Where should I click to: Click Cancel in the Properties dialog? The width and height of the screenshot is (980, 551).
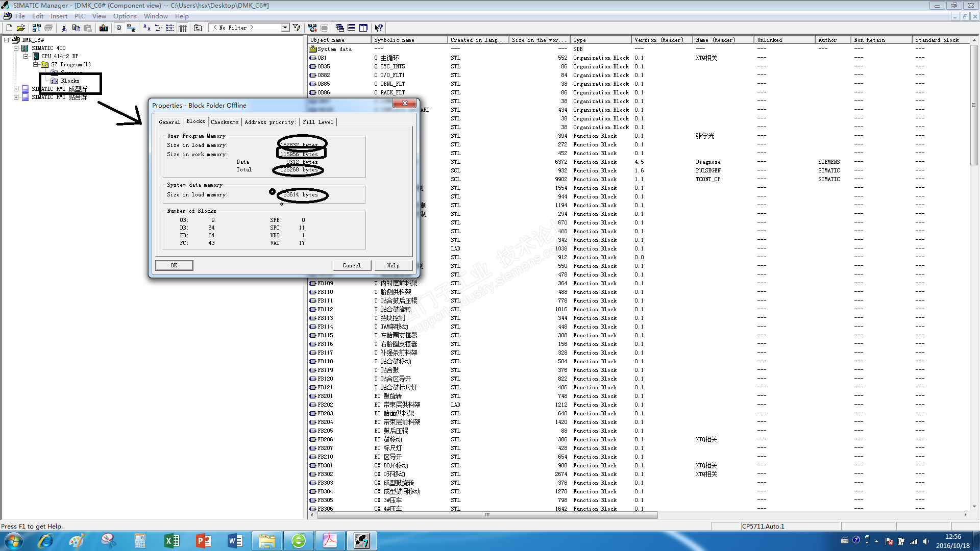(351, 265)
